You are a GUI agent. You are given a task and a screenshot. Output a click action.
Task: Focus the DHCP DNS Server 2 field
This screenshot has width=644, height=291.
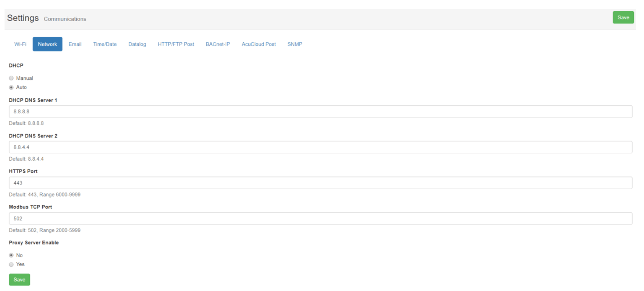click(x=320, y=147)
